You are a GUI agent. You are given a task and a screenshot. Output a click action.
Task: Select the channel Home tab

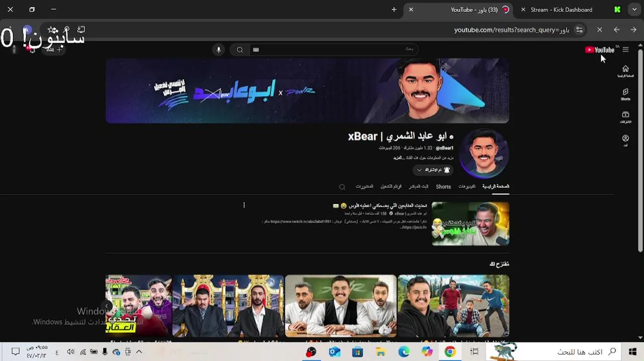(496, 187)
